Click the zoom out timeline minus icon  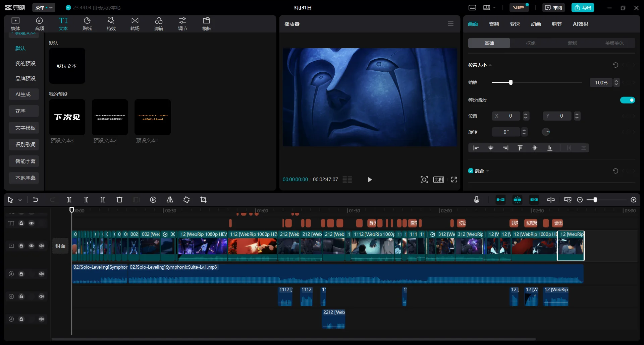(580, 200)
